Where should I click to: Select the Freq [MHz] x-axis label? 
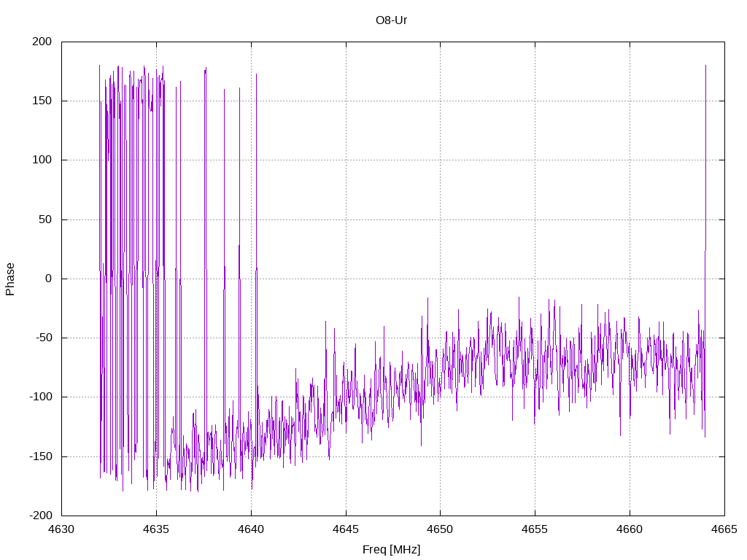(x=391, y=550)
